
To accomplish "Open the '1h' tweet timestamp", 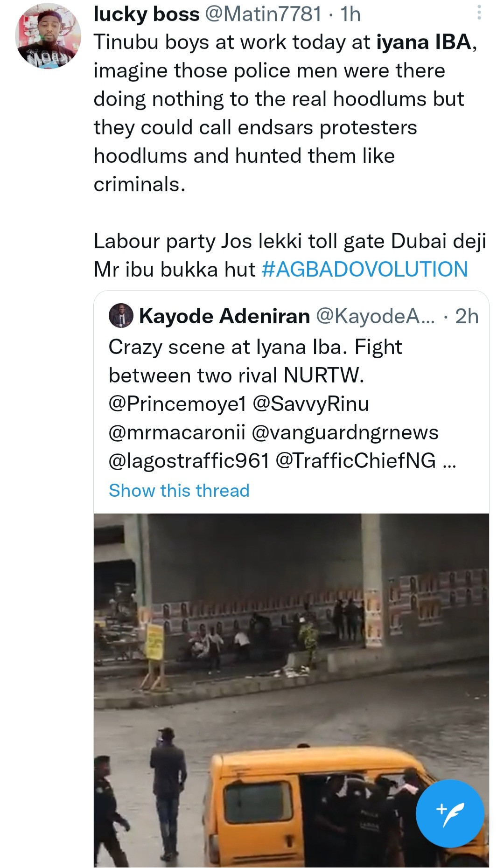I will 350,14.
